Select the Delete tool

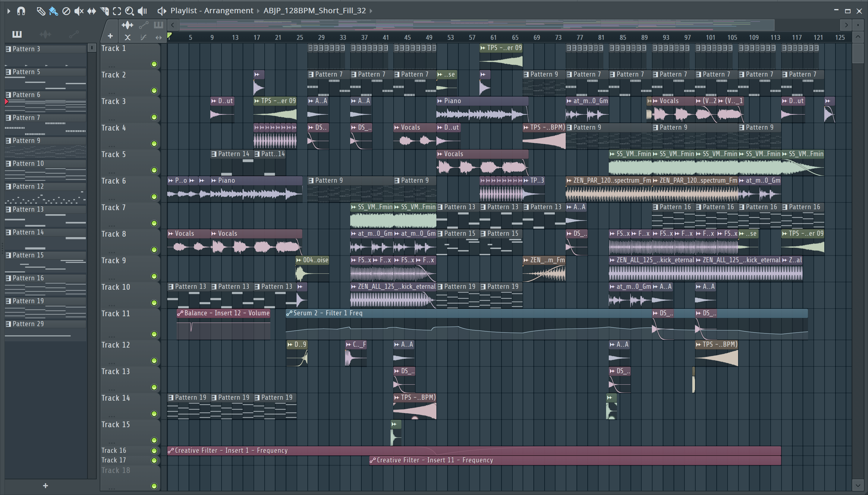66,11
